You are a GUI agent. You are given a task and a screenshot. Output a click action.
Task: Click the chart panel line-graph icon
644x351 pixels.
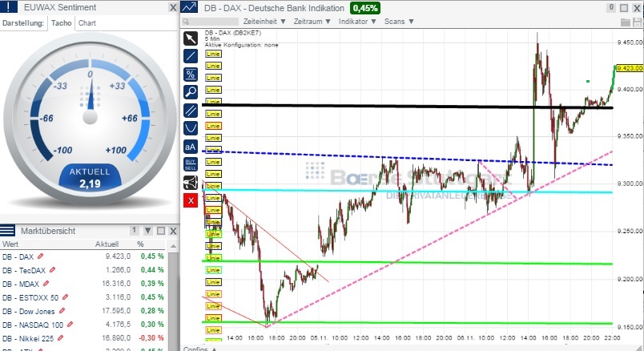tap(189, 7)
